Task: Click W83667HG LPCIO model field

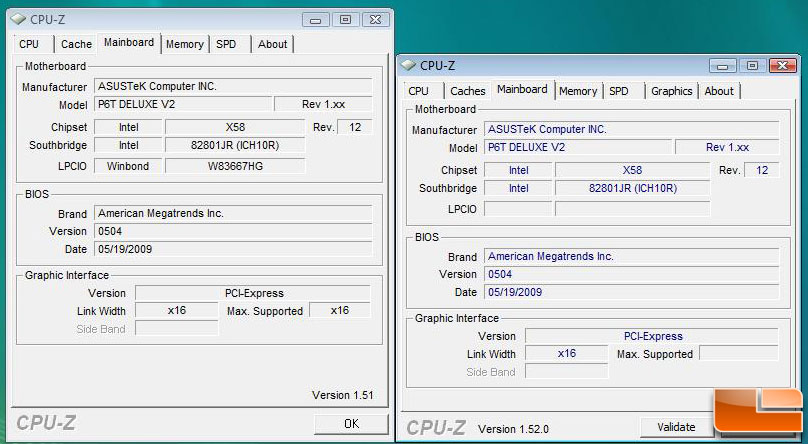Action: tap(235, 166)
